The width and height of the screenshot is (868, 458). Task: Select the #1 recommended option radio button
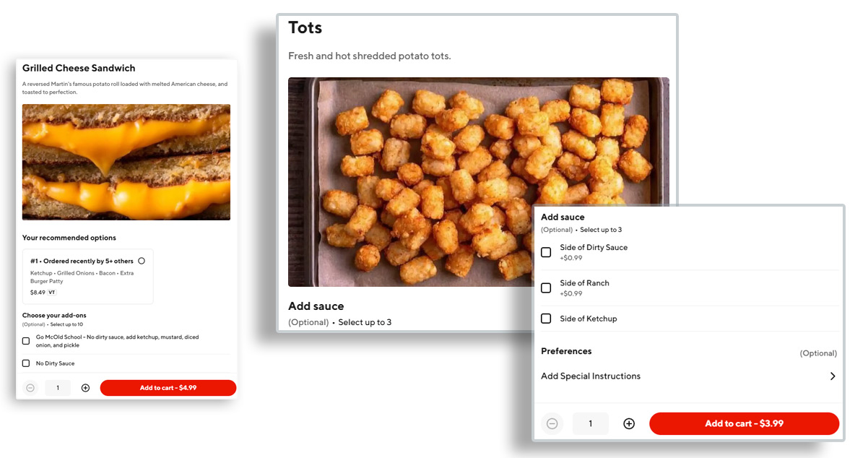[x=141, y=261]
